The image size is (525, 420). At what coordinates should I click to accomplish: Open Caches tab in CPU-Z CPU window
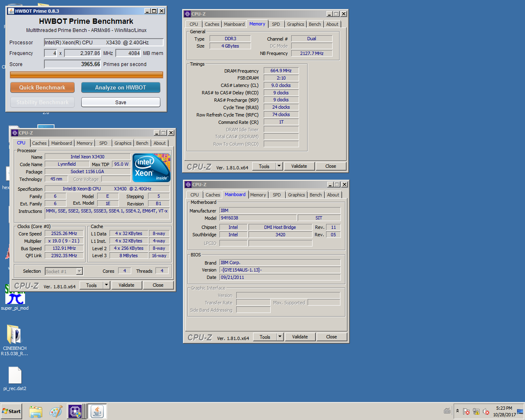point(39,143)
